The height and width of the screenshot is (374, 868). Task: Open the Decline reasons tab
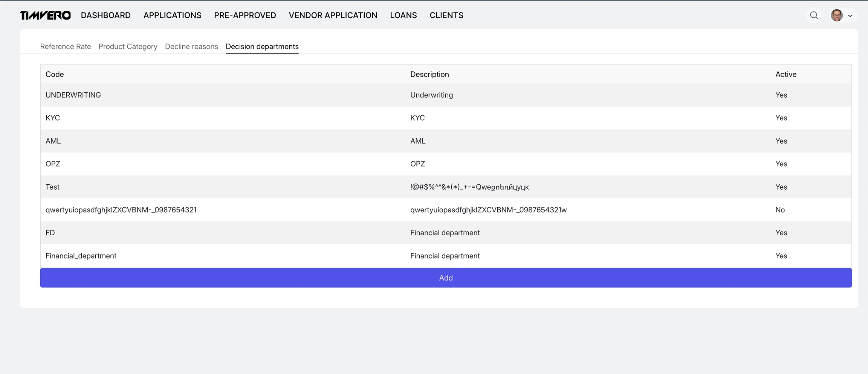191,46
